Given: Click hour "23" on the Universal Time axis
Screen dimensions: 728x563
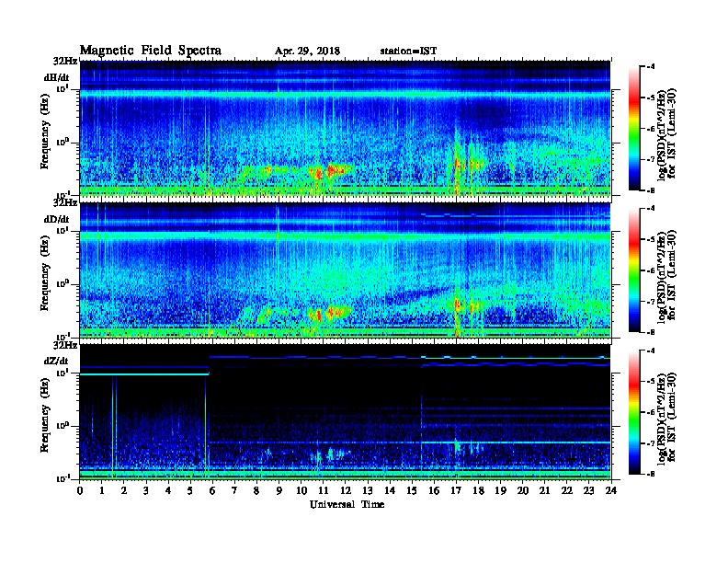Looking at the screenshot, I should (x=588, y=491).
